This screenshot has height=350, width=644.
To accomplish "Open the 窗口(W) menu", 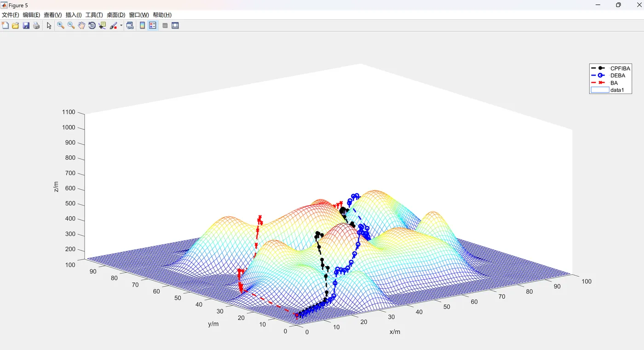I will click(139, 15).
